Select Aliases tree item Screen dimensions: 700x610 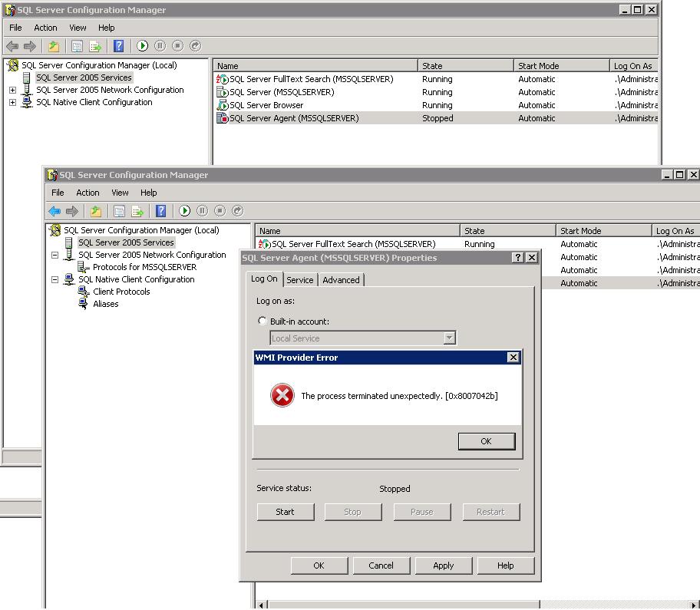click(106, 304)
